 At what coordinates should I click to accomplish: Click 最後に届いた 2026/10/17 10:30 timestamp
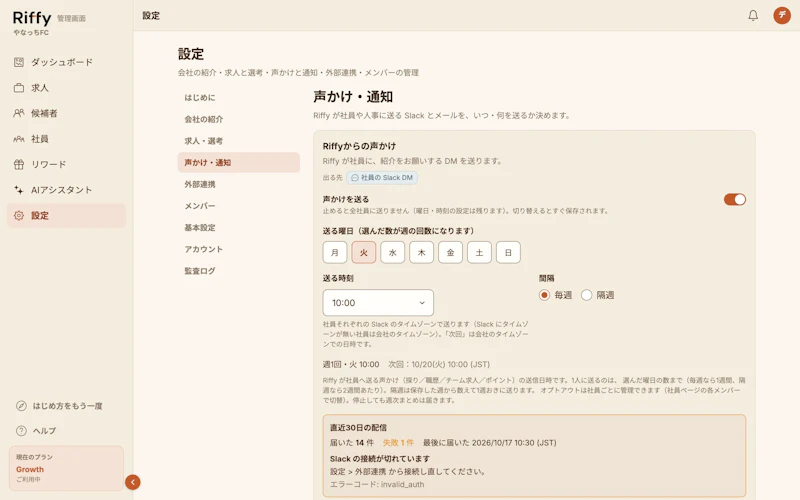489,443
